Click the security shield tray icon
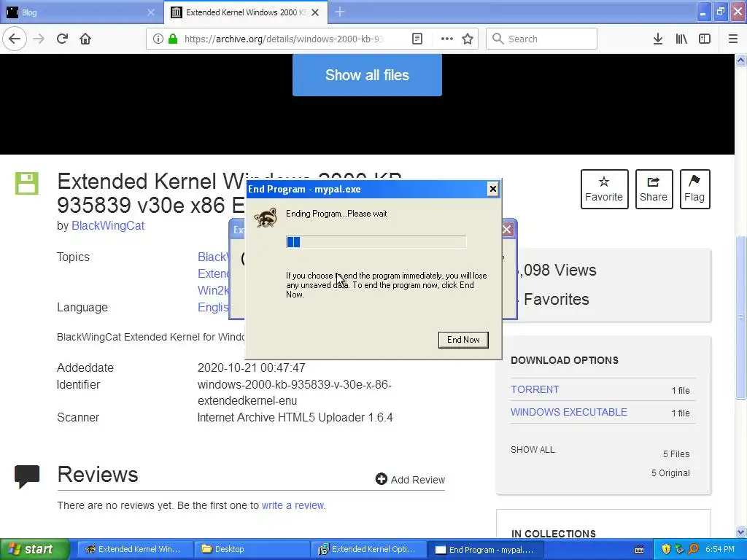The image size is (747, 560). click(x=666, y=549)
